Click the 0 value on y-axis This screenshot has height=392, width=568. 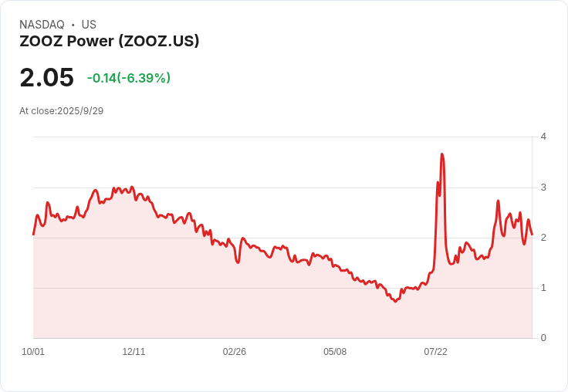(x=543, y=338)
